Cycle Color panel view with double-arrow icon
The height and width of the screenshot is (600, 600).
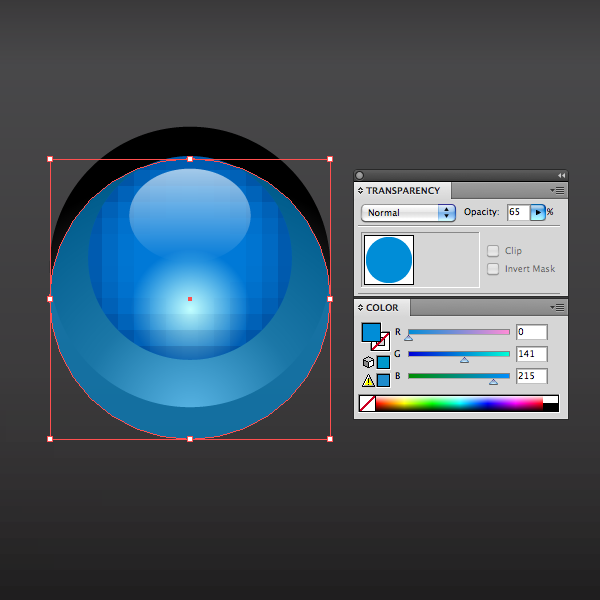[x=360, y=308]
